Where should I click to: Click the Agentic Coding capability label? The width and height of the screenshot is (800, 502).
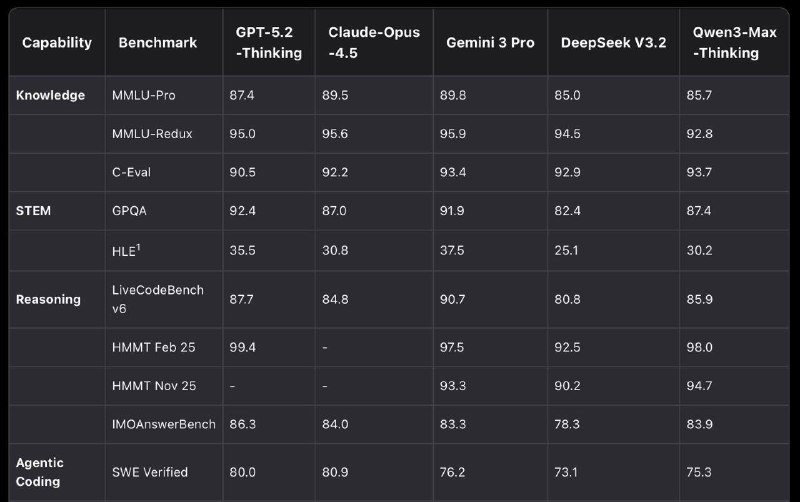41,471
